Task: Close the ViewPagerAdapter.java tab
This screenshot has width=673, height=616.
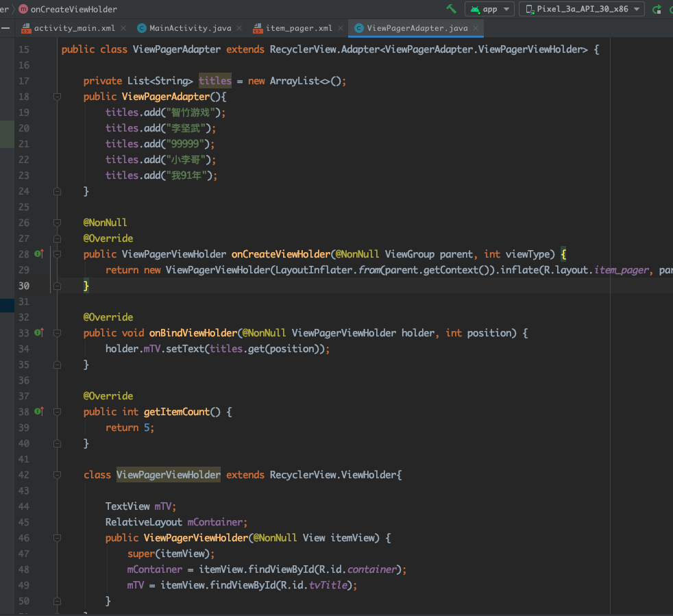Action: click(476, 28)
